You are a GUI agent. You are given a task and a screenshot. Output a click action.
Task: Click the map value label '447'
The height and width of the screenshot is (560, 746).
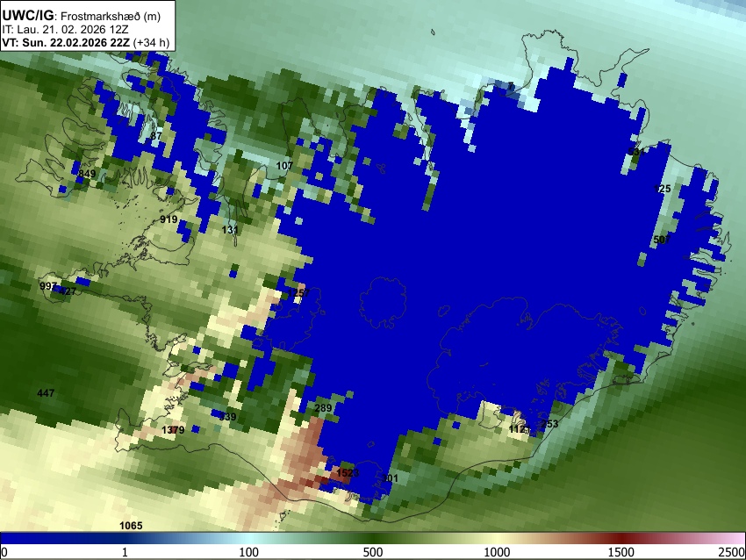pos(46,393)
